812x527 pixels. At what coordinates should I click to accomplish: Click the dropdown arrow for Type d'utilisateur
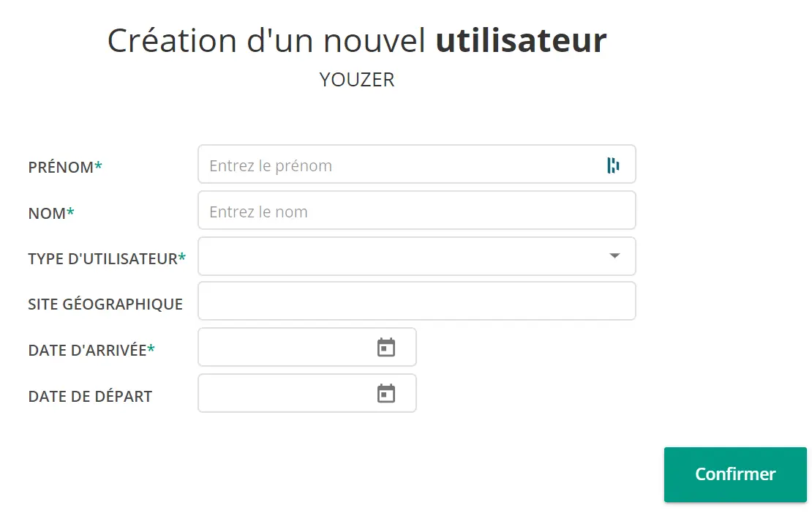[613, 256]
